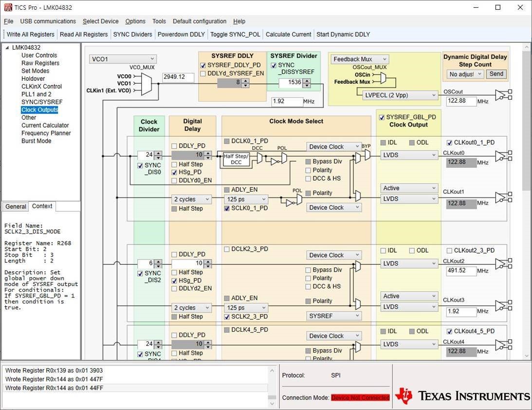Select SYNC/SYSREF in the tree
The image size is (532, 410).
pos(42,102)
